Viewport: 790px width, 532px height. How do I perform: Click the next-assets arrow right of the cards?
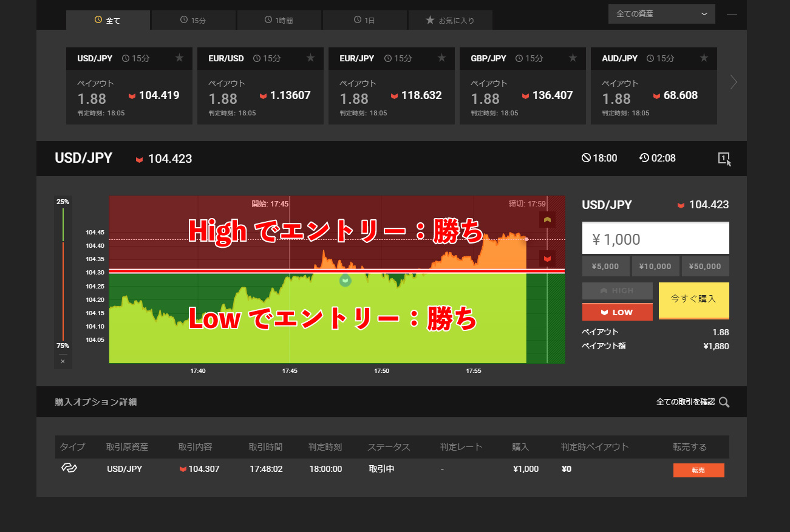click(734, 82)
